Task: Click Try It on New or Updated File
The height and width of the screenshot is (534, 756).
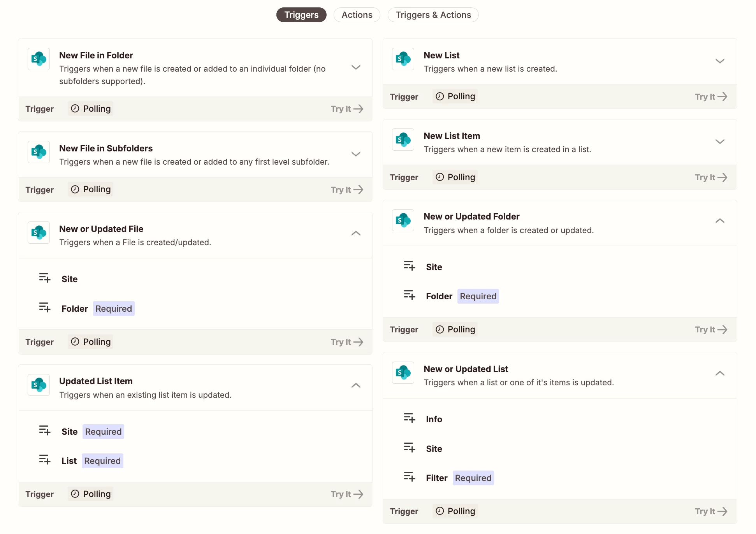Action: coord(347,342)
